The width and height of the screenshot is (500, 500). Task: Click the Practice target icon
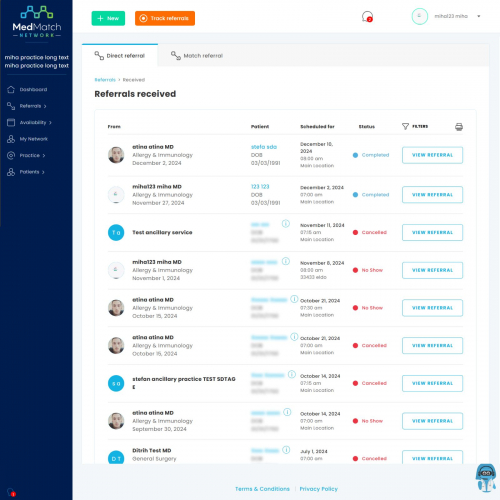(11, 155)
